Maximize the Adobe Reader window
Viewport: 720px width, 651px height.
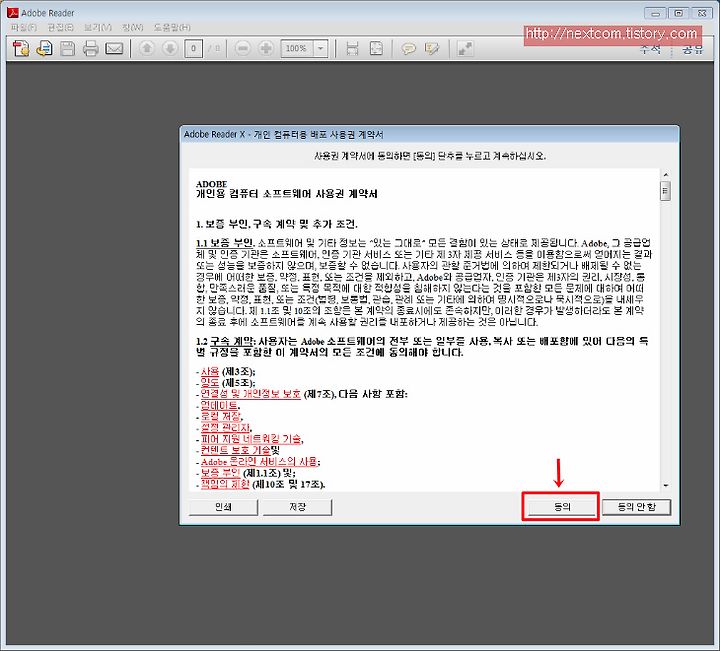point(678,13)
